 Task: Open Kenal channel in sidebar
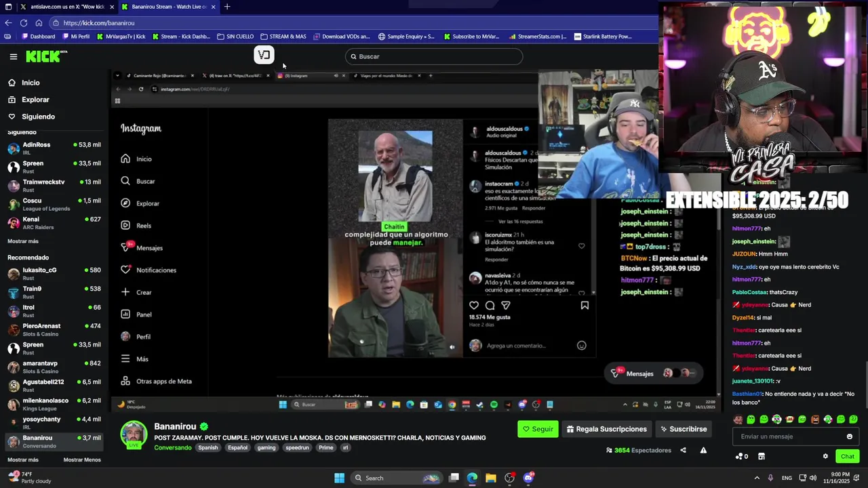click(x=54, y=222)
